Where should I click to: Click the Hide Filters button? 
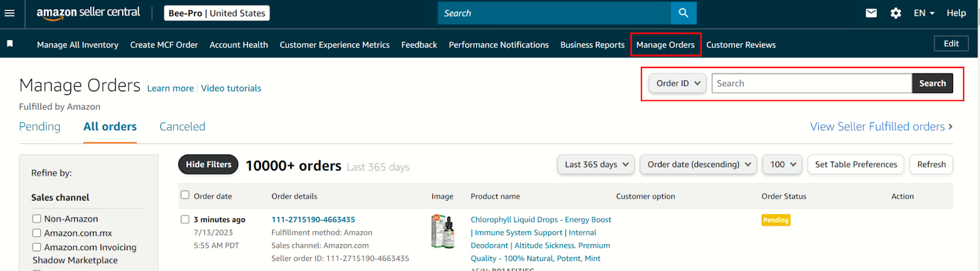point(209,165)
